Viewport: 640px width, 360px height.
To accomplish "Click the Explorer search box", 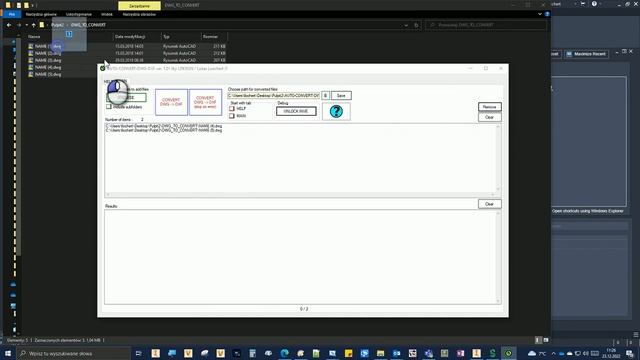I will (486, 25).
